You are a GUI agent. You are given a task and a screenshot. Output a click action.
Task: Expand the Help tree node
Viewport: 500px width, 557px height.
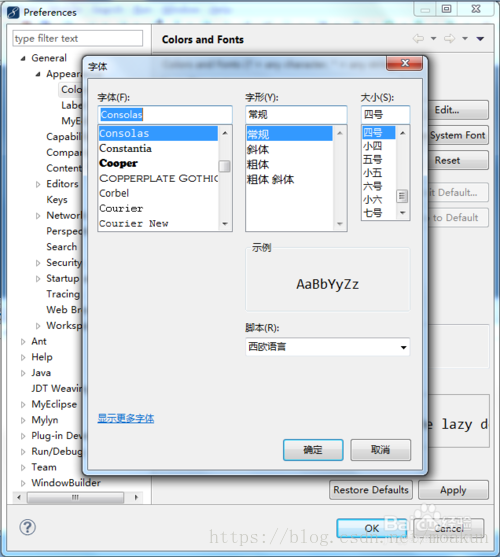coord(23,357)
